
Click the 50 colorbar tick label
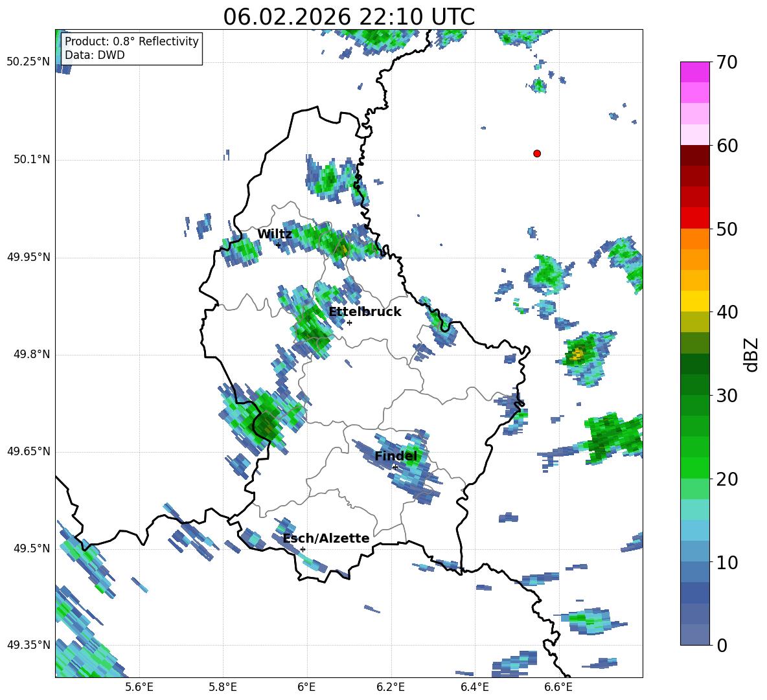[x=726, y=229]
